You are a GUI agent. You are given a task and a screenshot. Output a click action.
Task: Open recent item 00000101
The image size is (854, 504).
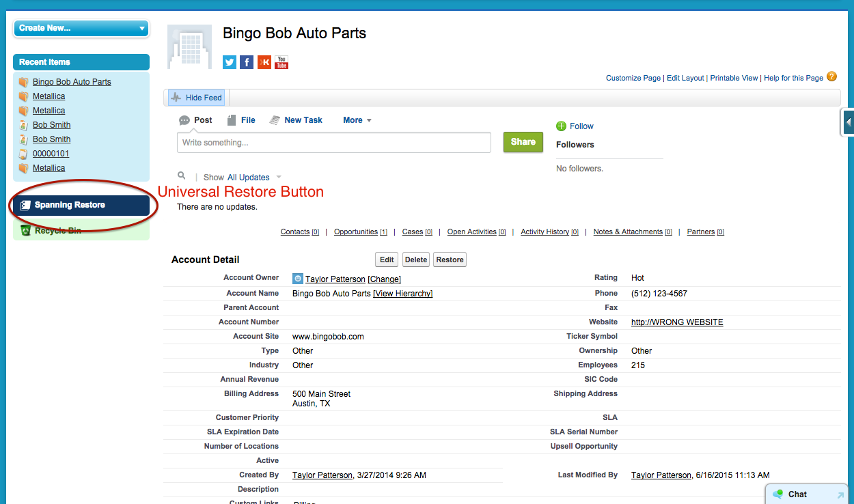(x=51, y=154)
